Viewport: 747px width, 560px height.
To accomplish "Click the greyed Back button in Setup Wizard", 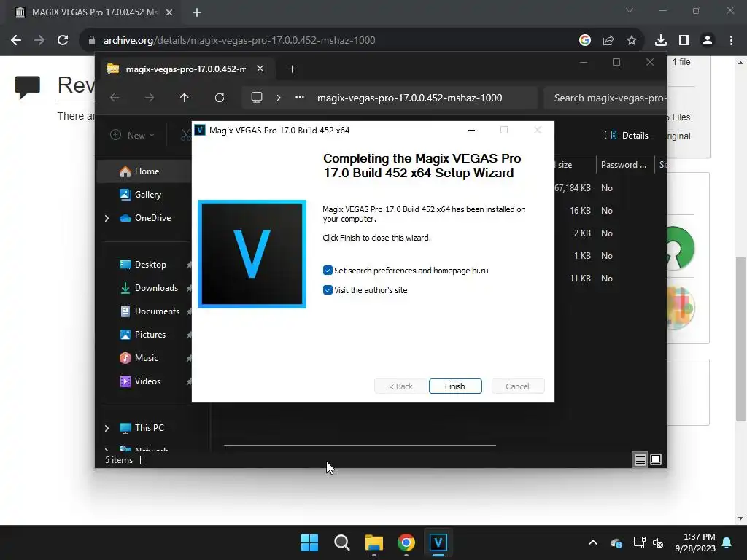I will [x=400, y=386].
